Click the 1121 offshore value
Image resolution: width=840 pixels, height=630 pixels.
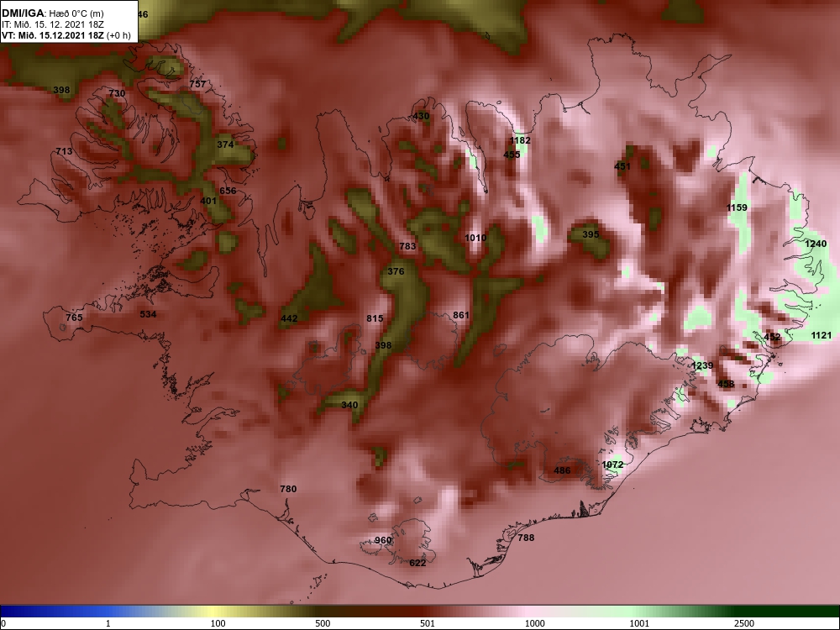tap(822, 335)
